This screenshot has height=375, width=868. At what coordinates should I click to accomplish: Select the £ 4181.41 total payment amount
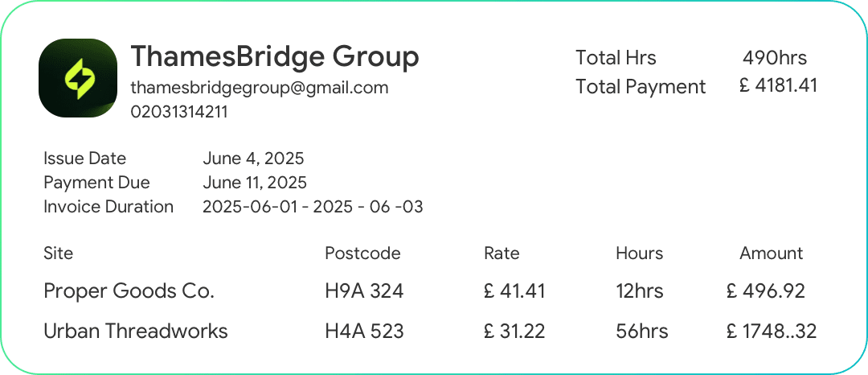777,85
